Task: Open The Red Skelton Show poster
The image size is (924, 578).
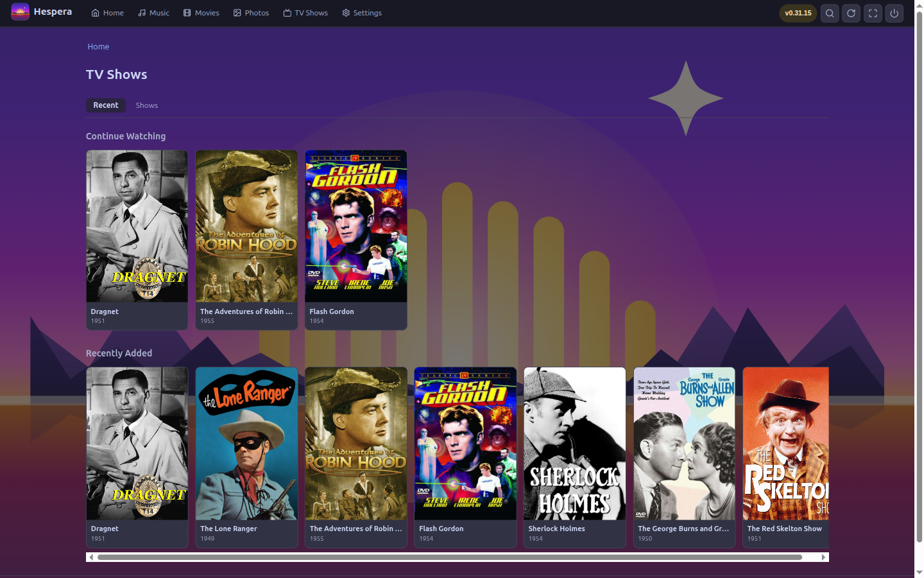Action: 786,443
